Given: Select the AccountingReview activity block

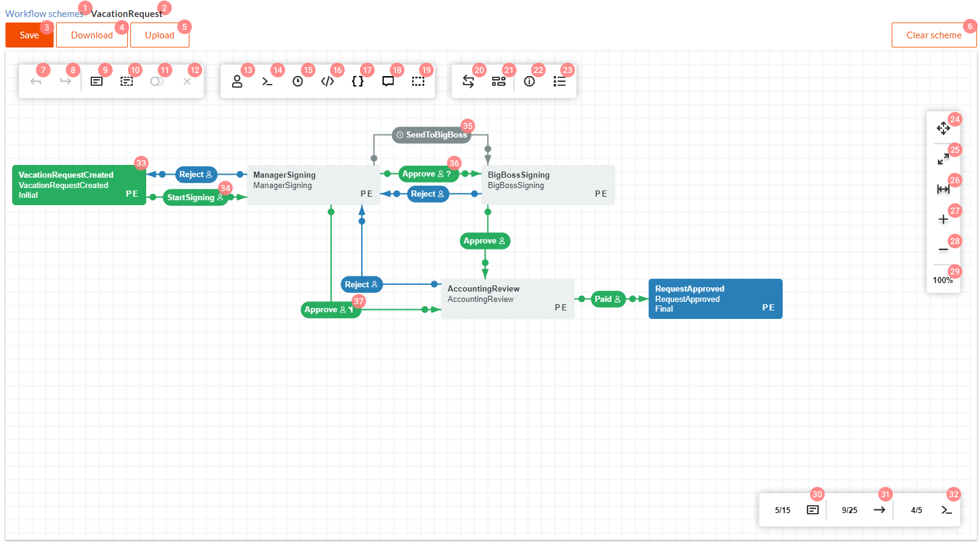Looking at the screenshot, I should (508, 299).
